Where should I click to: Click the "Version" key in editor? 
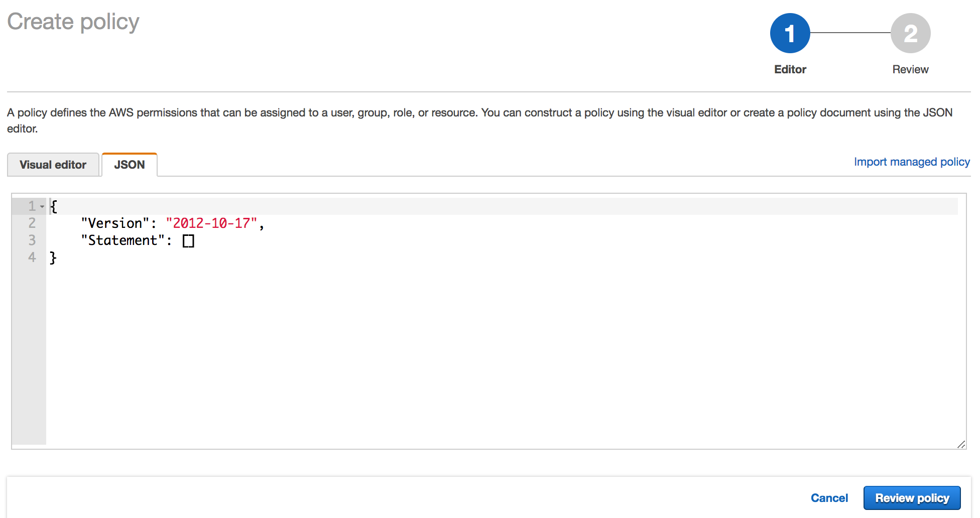pos(115,223)
